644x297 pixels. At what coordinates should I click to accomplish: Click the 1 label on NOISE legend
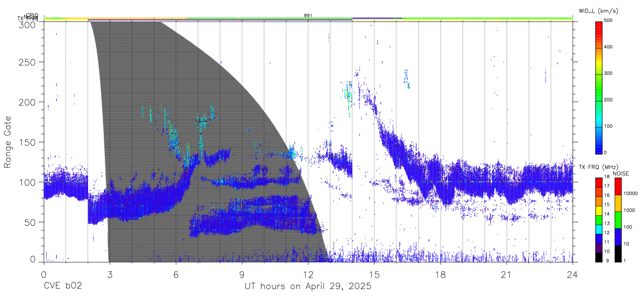(625, 261)
